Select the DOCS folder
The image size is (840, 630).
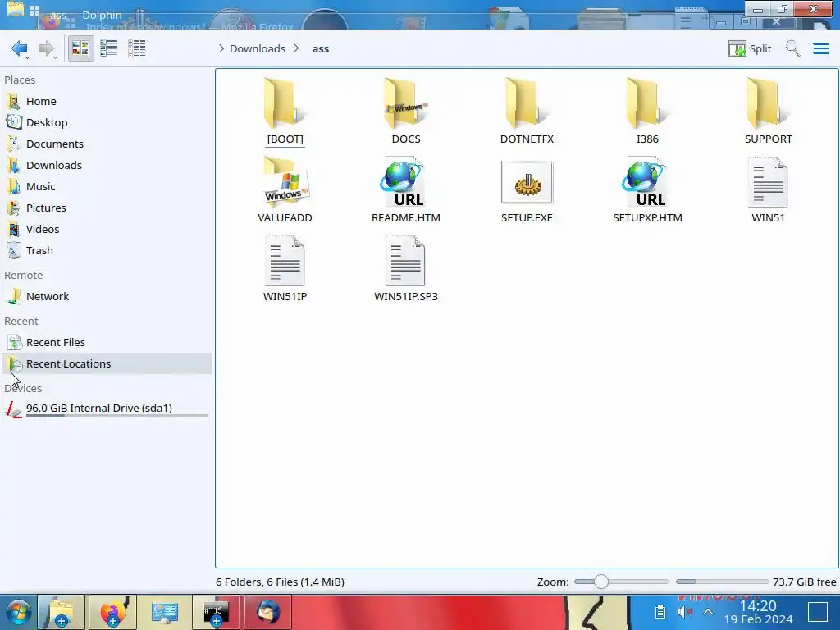(406, 112)
